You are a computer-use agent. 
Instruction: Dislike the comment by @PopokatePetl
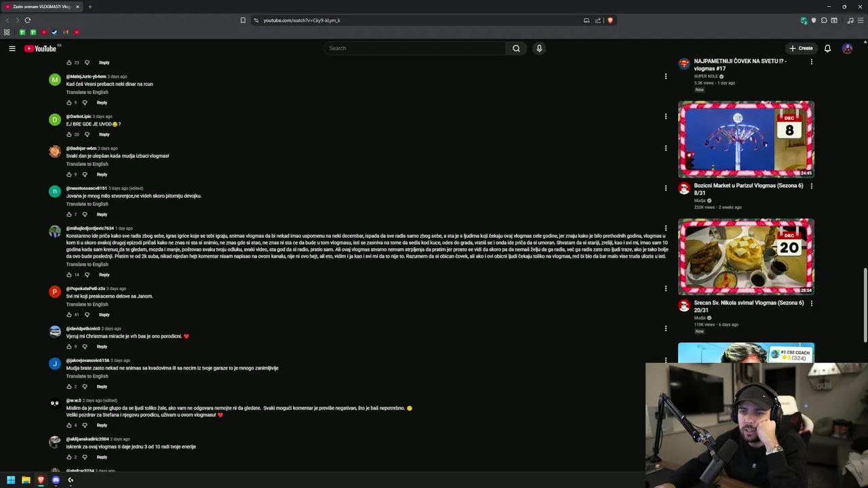click(87, 314)
